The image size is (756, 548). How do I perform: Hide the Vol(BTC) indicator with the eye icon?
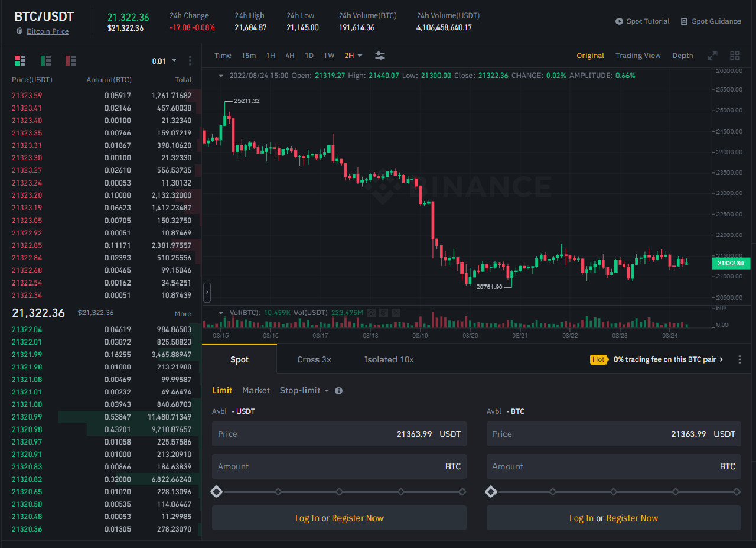tap(371, 313)
